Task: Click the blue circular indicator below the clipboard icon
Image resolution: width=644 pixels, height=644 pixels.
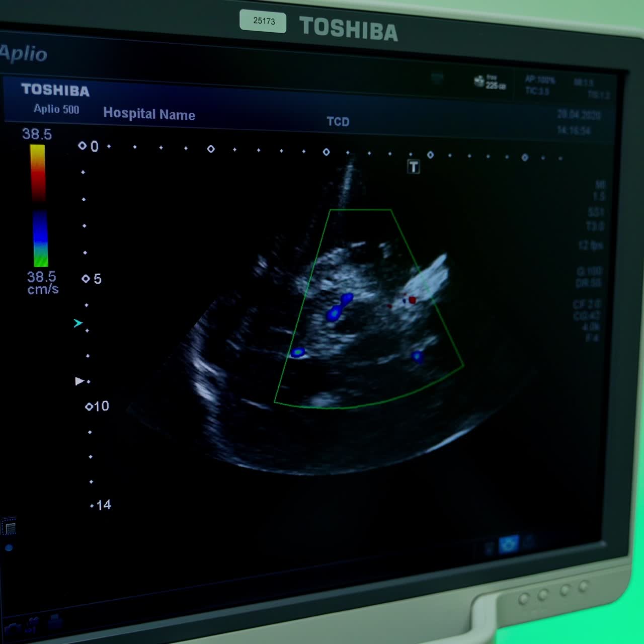Action: pyautogui.click(x=9, y=547)
